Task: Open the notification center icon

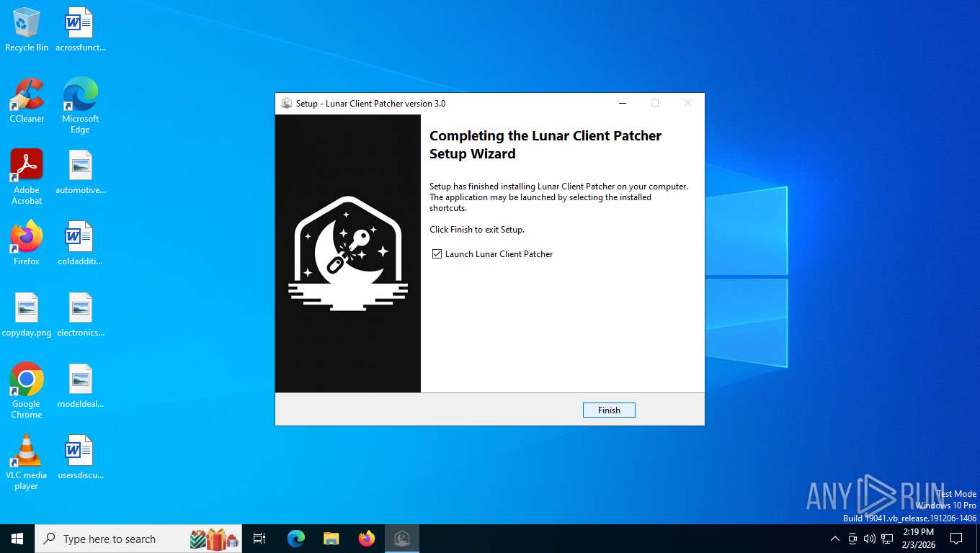Action: pos(956,539)
